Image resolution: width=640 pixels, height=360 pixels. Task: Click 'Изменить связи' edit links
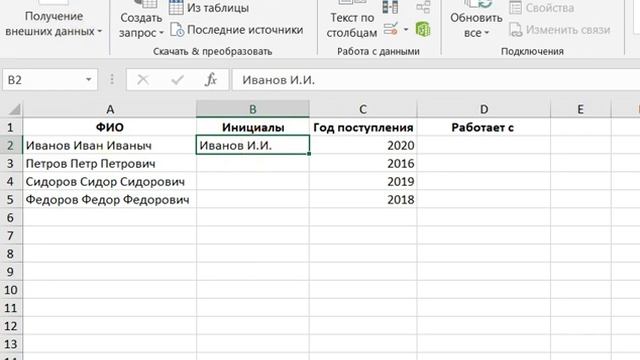pos(560,30)
